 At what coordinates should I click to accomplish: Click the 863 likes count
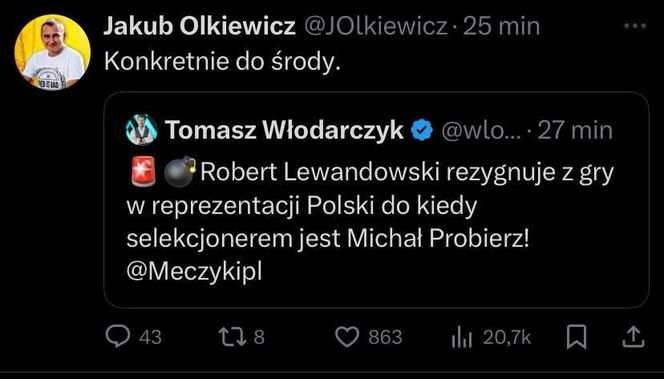pos(385,338)
